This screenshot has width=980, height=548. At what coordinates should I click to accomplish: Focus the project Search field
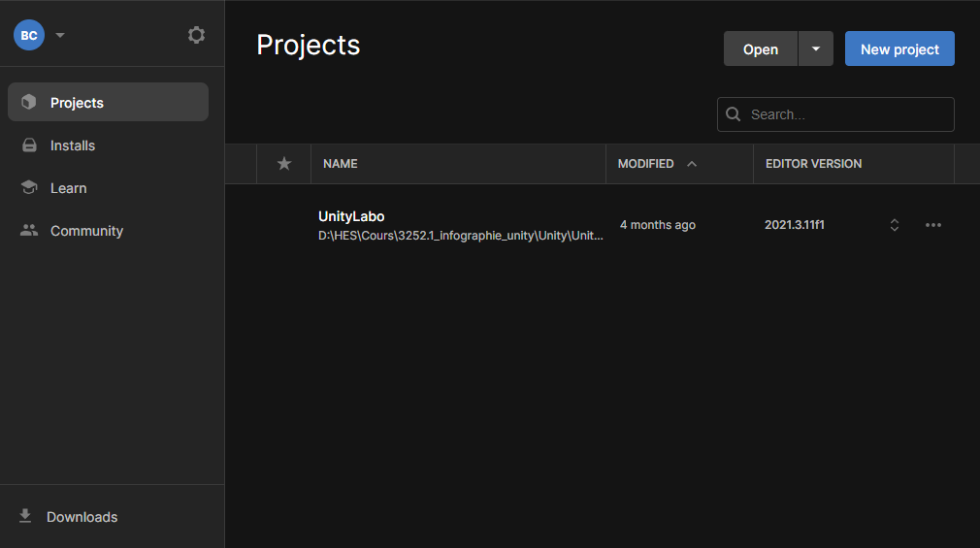[x=846, y=114]
